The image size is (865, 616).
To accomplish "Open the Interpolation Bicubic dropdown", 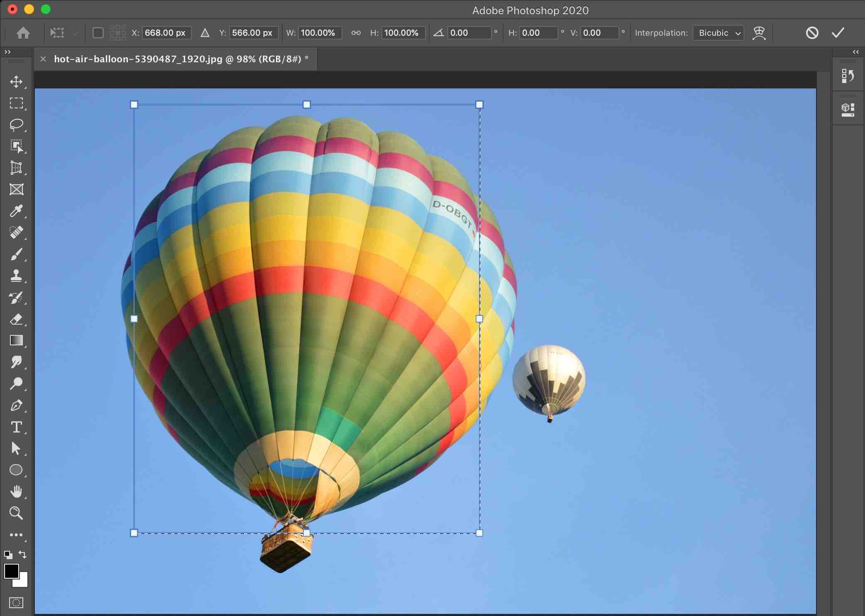I will 718,33.
